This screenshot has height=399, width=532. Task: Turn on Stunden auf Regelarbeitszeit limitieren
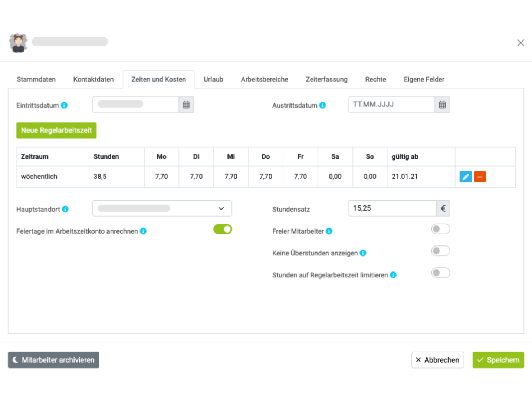tap(440, 273)
